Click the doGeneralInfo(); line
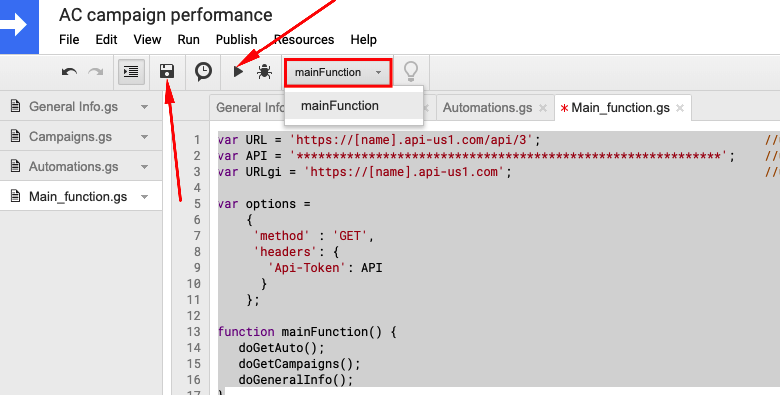Viewport: 780px width, 395px height. click(x=296, y=380)
